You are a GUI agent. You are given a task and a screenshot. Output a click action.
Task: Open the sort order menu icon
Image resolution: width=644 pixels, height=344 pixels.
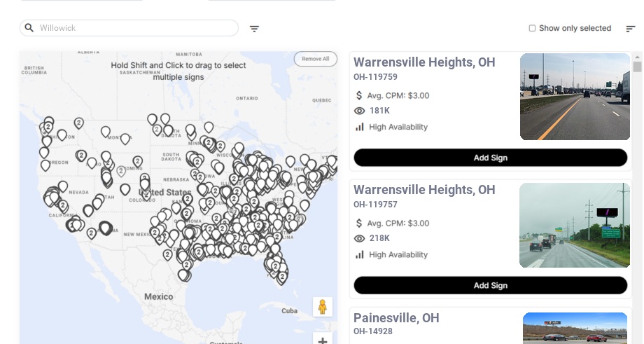(x=631, y=29)
